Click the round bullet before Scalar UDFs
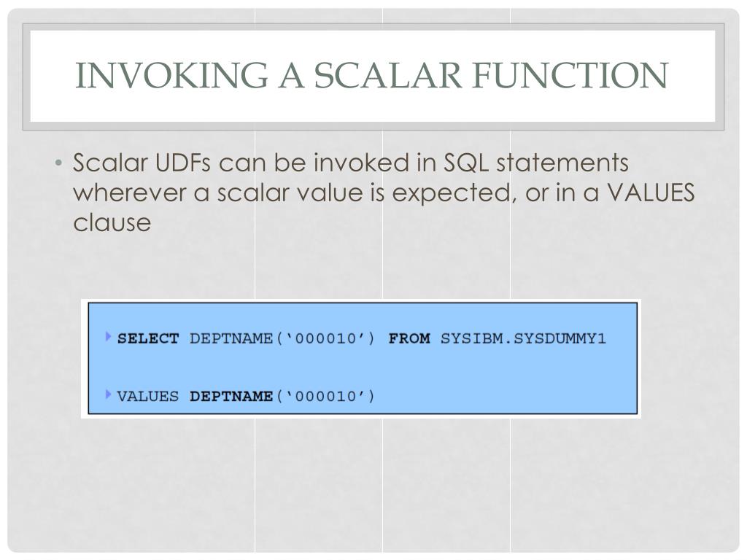This screenshot has width=747, height=560. coord(58,163)
